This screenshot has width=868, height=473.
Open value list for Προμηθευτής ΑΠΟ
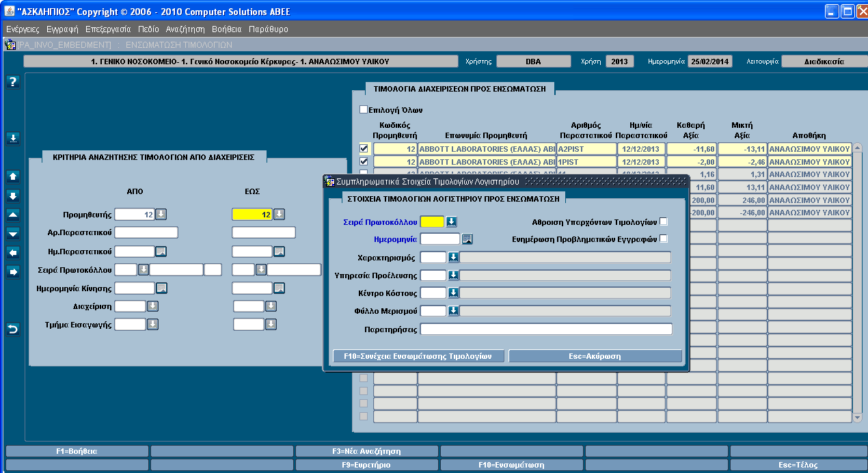(x=161, y=215)
